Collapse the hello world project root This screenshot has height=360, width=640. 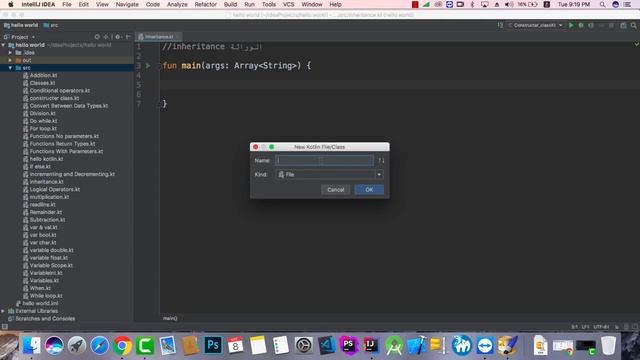pos(4,45)
